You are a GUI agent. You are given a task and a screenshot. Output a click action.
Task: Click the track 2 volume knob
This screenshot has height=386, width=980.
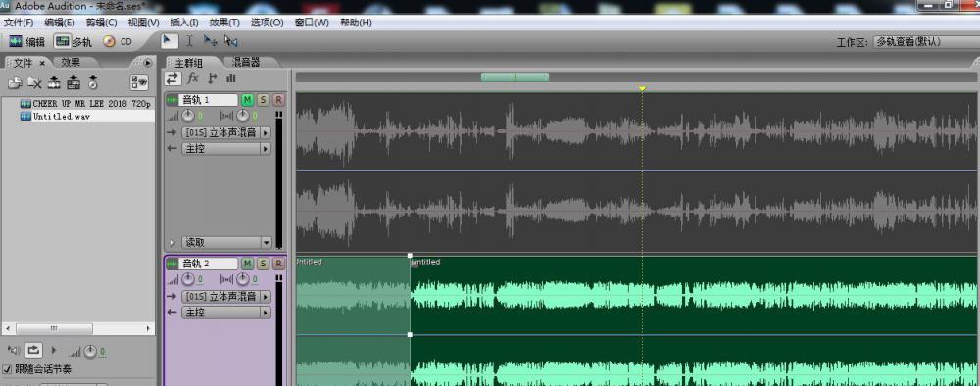tap(187, 279)
